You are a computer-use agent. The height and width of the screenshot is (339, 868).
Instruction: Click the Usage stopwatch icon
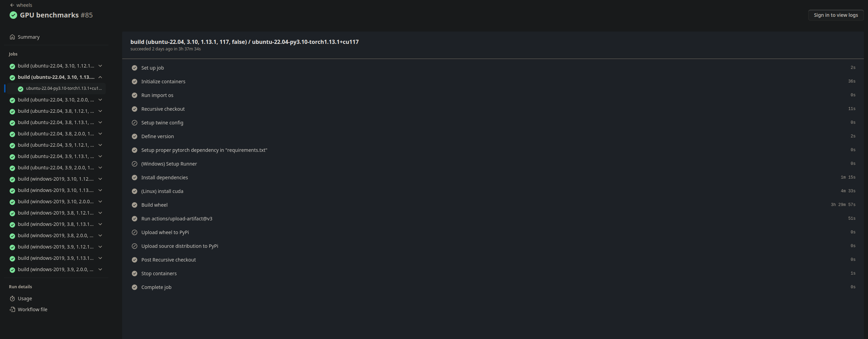coord(12,299)
